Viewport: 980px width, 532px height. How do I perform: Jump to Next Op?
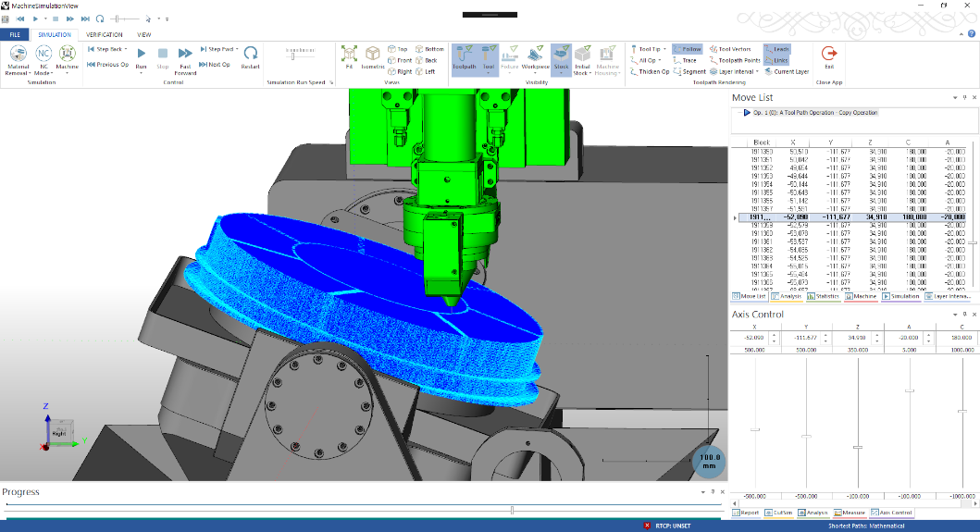(x=215, y=65)
